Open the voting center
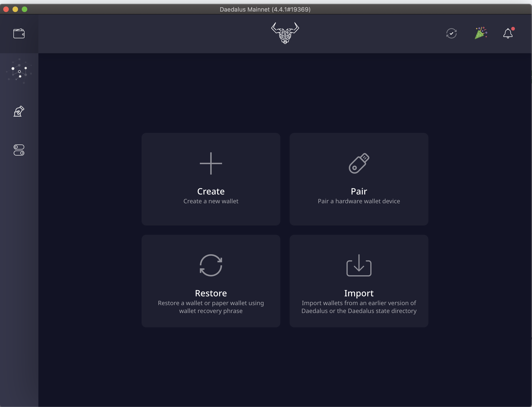 click(19, 111)
